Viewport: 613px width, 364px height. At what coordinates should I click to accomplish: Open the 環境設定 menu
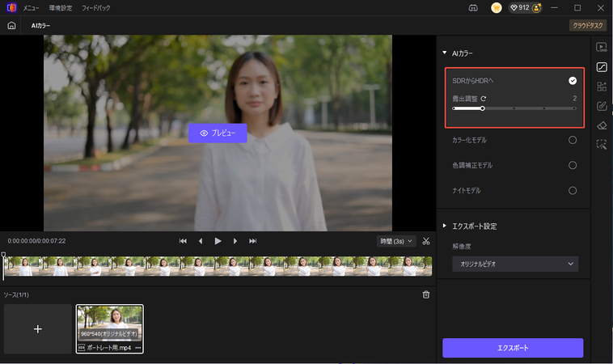(x=60, y=8)
